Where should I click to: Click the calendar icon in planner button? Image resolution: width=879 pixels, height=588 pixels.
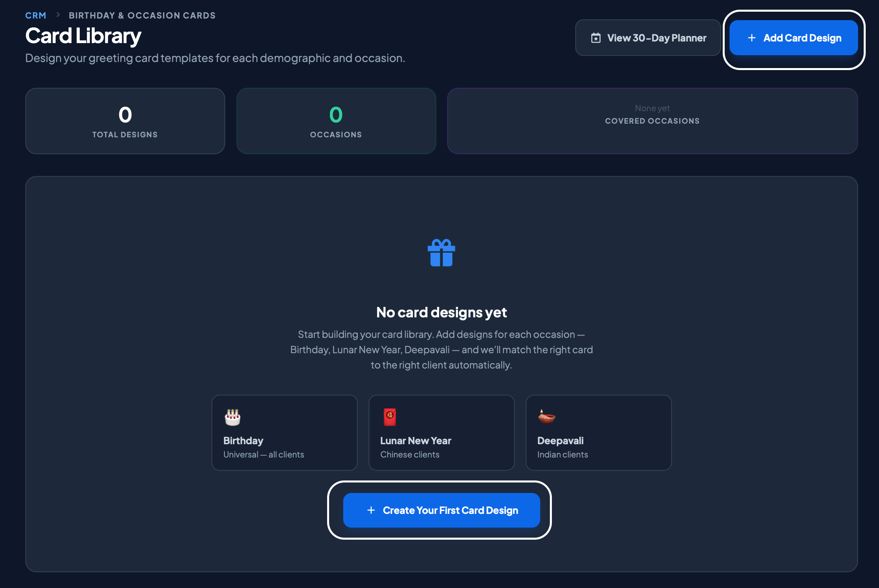point(596,38)
